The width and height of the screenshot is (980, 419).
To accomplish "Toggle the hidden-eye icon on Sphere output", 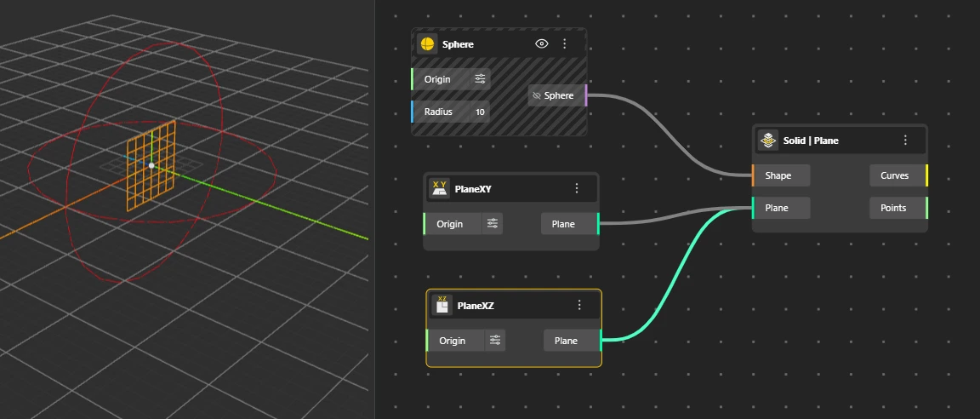I will tap(536, 95).
